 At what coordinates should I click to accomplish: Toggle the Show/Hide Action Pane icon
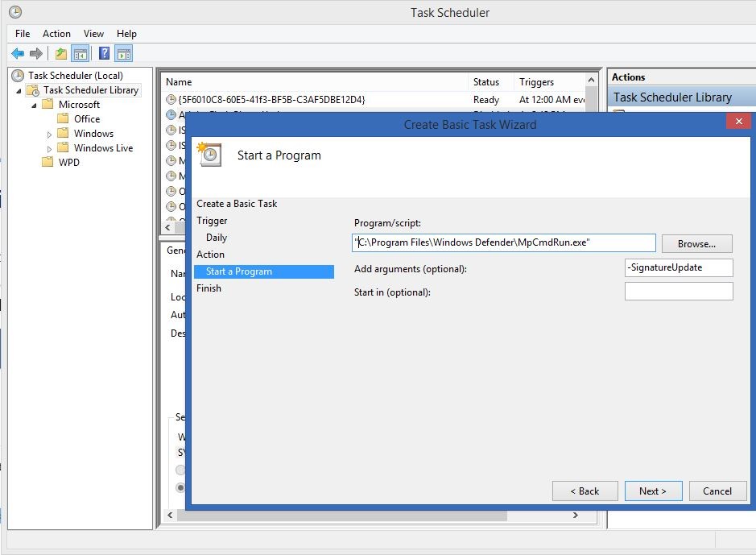coord(123,54)
